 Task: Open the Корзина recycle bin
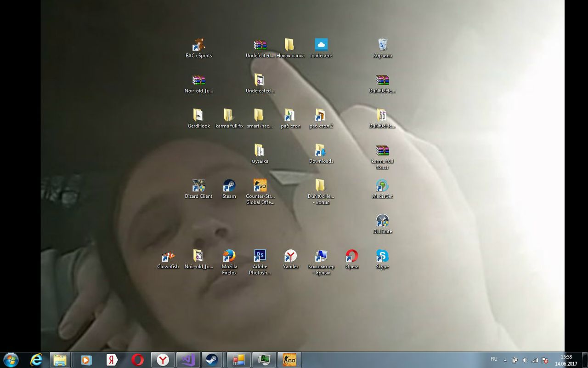(382, 45)
